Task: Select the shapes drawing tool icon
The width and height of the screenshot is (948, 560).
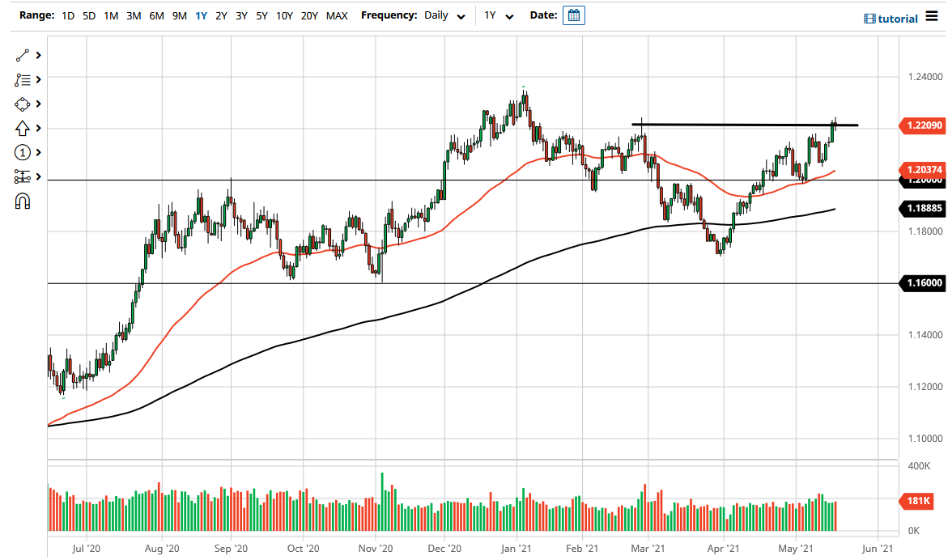Action: [x=23, y=104]
